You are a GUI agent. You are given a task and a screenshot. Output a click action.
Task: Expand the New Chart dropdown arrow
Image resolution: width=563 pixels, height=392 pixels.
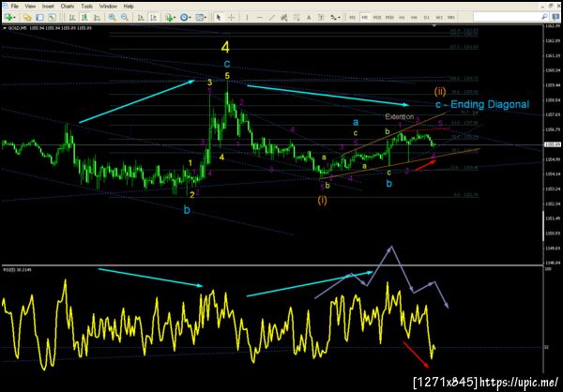15,17
